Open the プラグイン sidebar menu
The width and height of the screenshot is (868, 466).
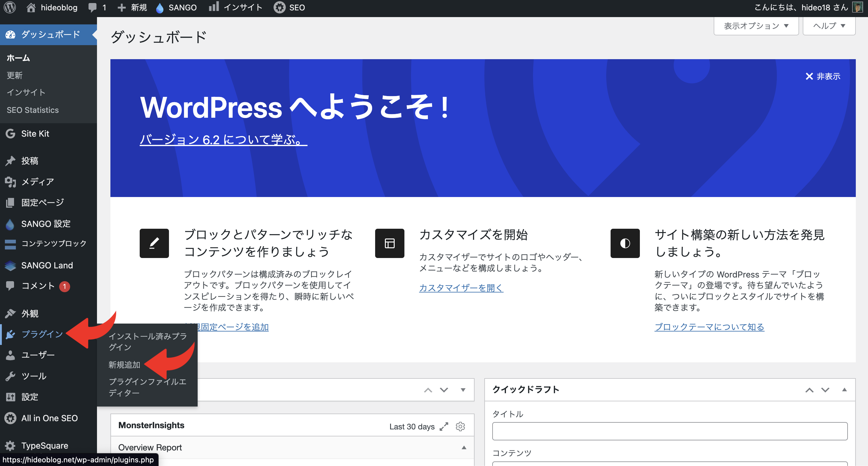(x=42, y=334)
